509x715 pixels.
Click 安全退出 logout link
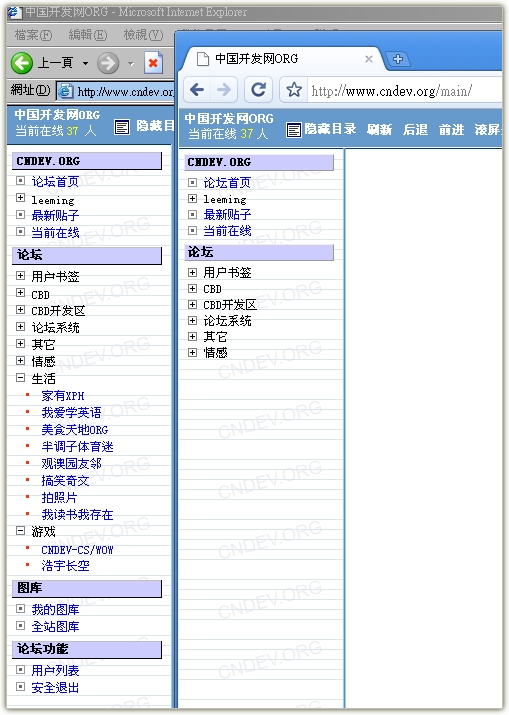(55, 687)
